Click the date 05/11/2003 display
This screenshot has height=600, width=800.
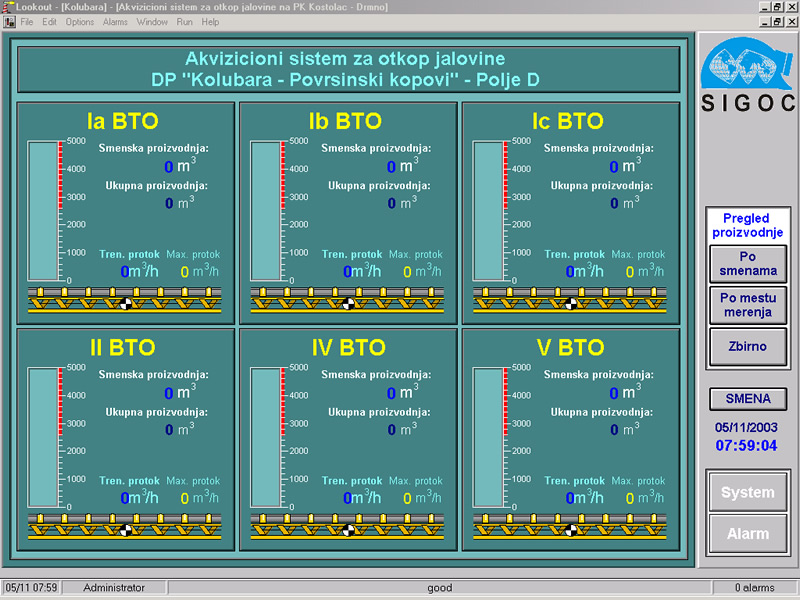pyautogui.click(x=746, y=428)
